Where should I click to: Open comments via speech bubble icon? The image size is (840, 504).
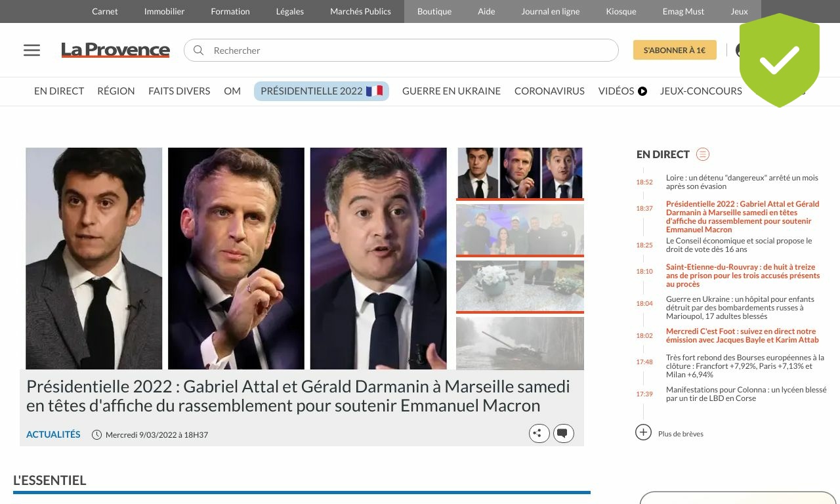click(x=563, y=433)
